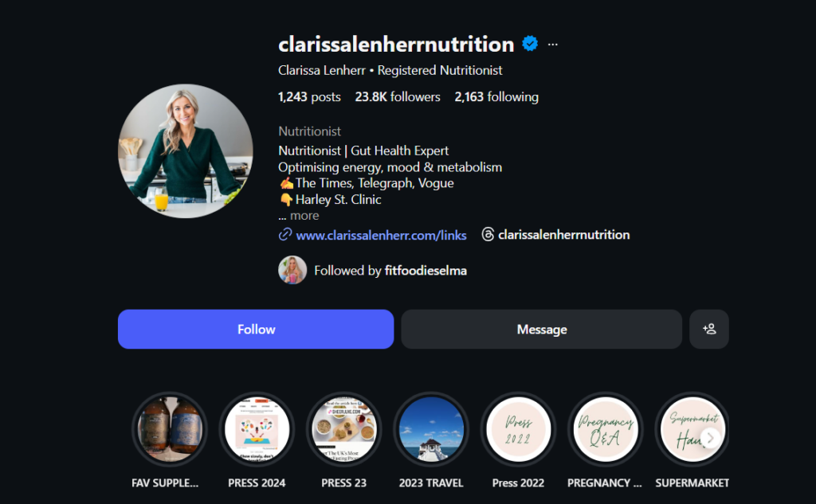Open the PRESS 23 highlight
The width and height of the screenshot is (816, 504).
pos(344,430)
